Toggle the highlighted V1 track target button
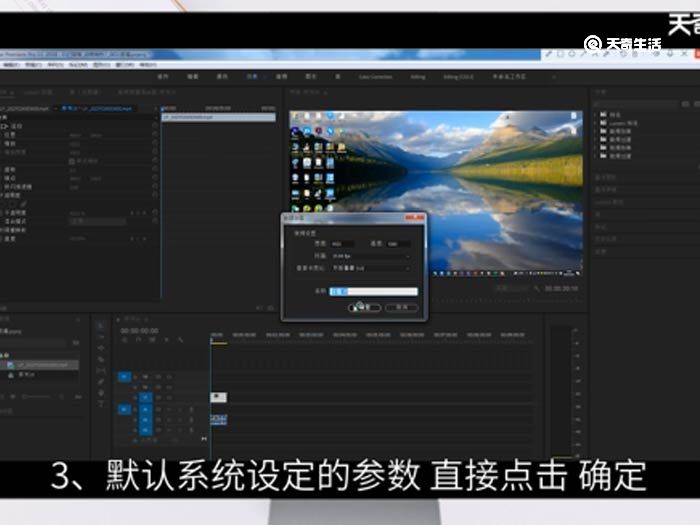 [145, 397]
